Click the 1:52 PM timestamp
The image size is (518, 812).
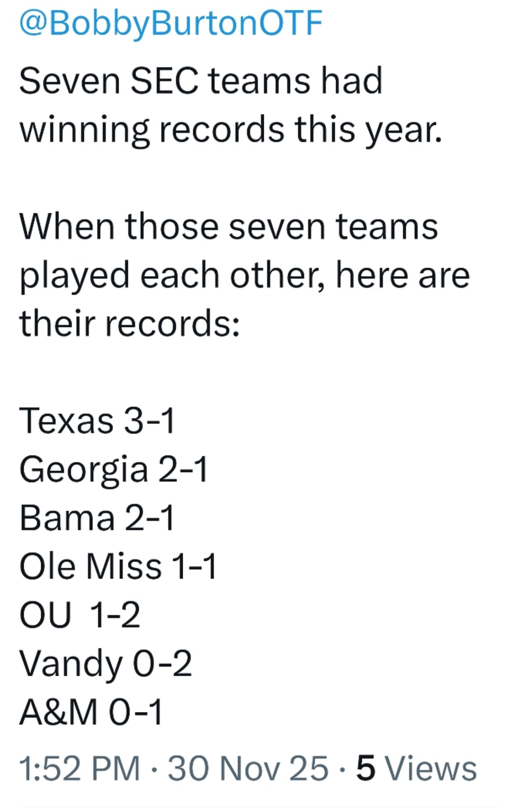(x=79, y=768)
